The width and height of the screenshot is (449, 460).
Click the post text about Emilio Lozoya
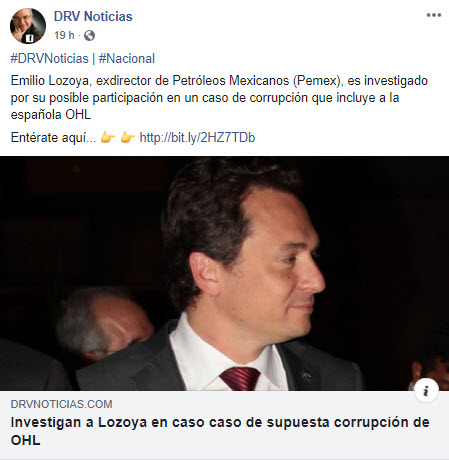pyautogui.click(x=219, y=98)
